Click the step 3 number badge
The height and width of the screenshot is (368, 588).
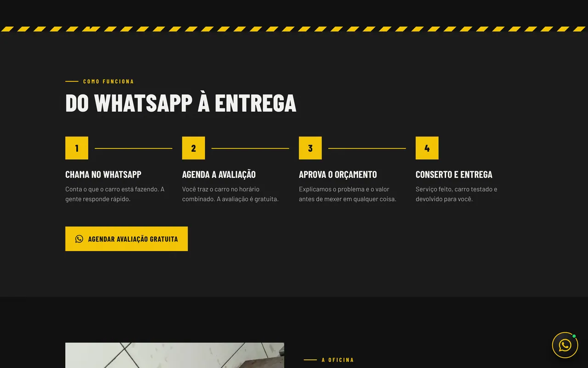(310, 148)
